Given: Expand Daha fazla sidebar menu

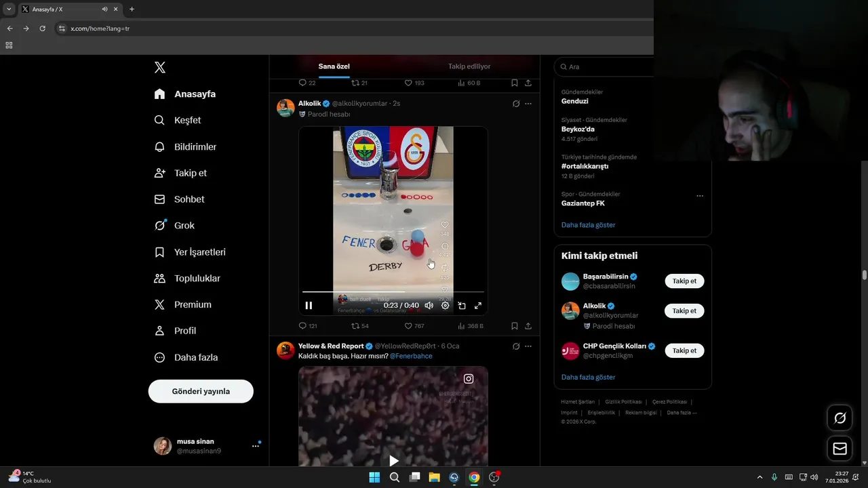Looking at the screenshot, I should 186,357.
